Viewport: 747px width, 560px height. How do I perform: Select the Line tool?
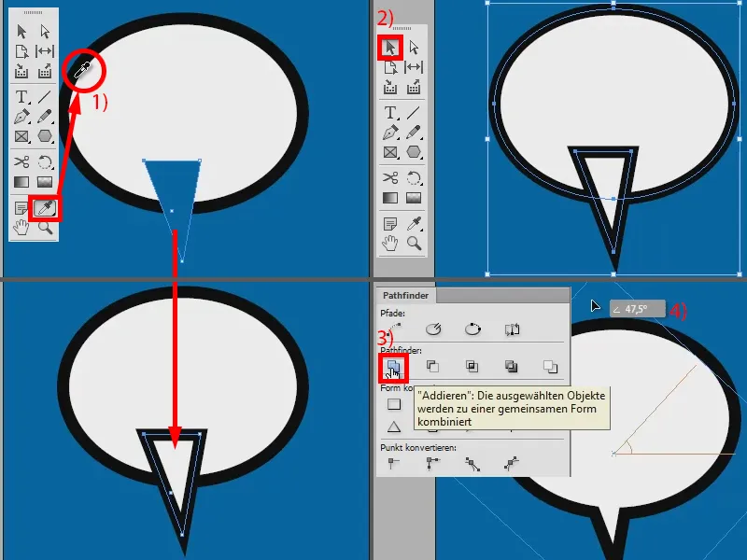point(43,95)
